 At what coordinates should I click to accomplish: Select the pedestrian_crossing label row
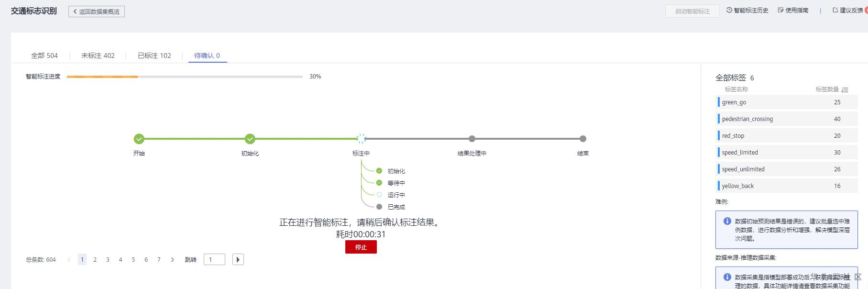pos(787,119)
